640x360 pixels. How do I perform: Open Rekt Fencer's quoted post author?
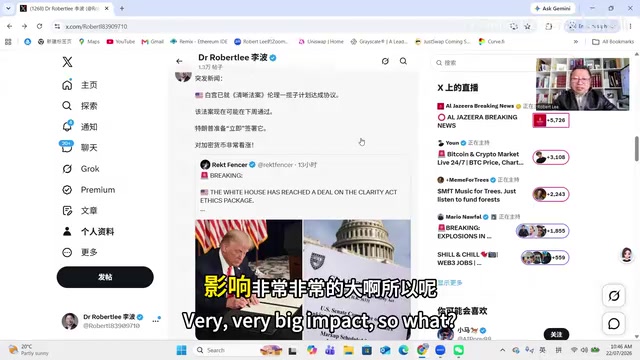(229, 164)
